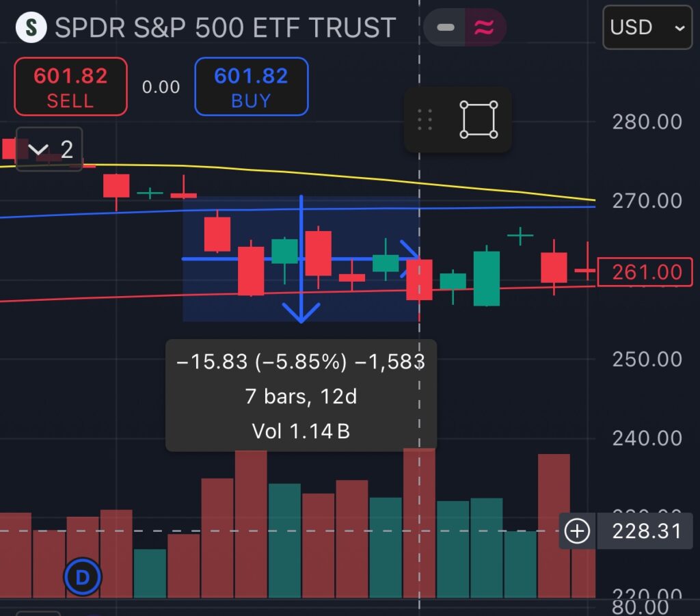
Task: Click the pink wavy lines icon
Action: (x=485, y=27)
